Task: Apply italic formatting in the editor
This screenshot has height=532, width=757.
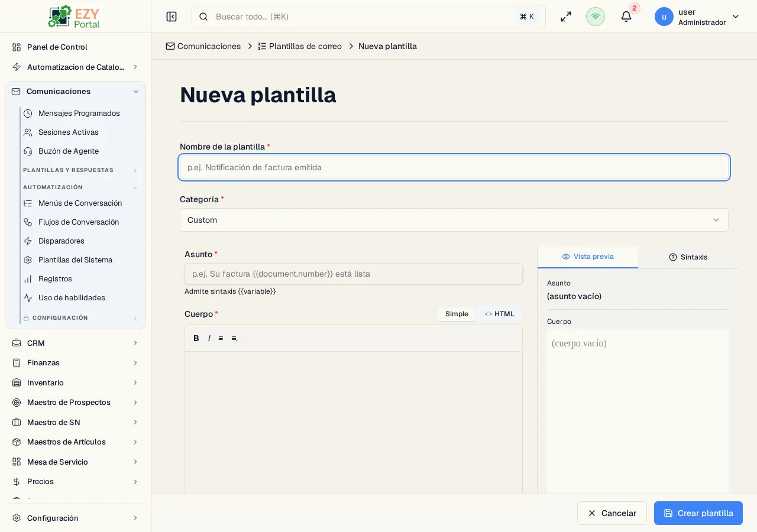Action: pos(209,338)
